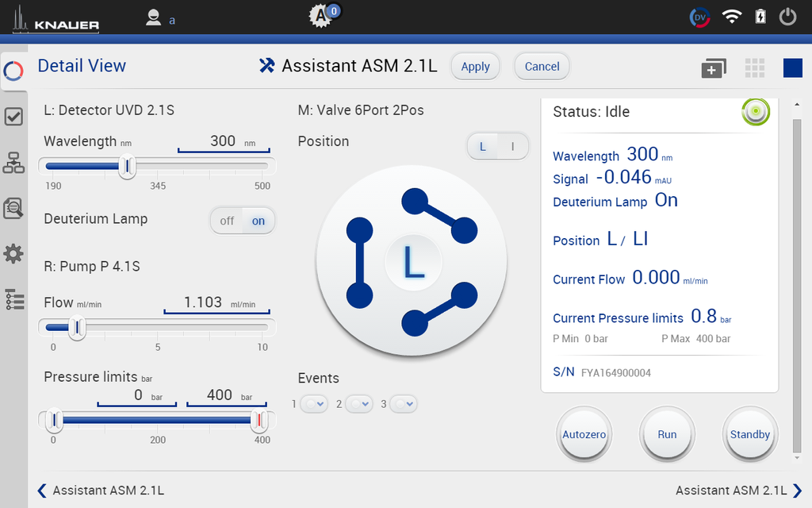Image resolution: width=812 pixels, height=508 pixels.
Task: Open the settings gear in left sidebar
Action: click(x=13, y=253)
